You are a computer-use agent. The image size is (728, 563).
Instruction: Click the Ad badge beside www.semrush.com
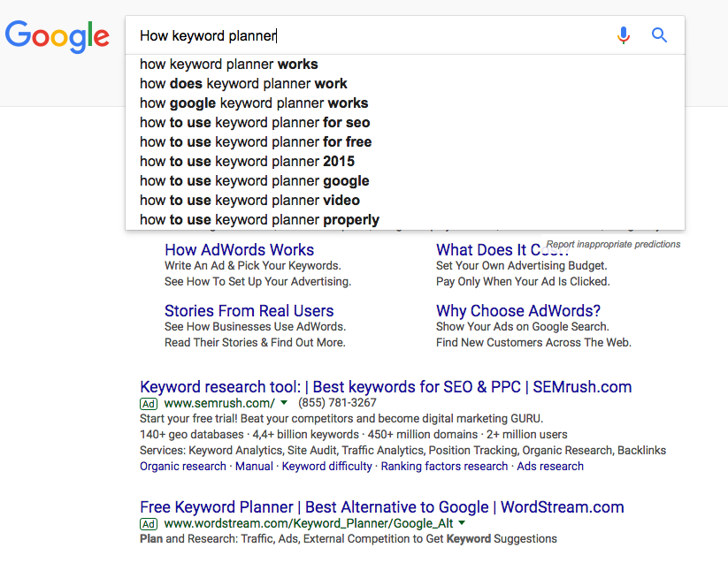pos(149,403)
